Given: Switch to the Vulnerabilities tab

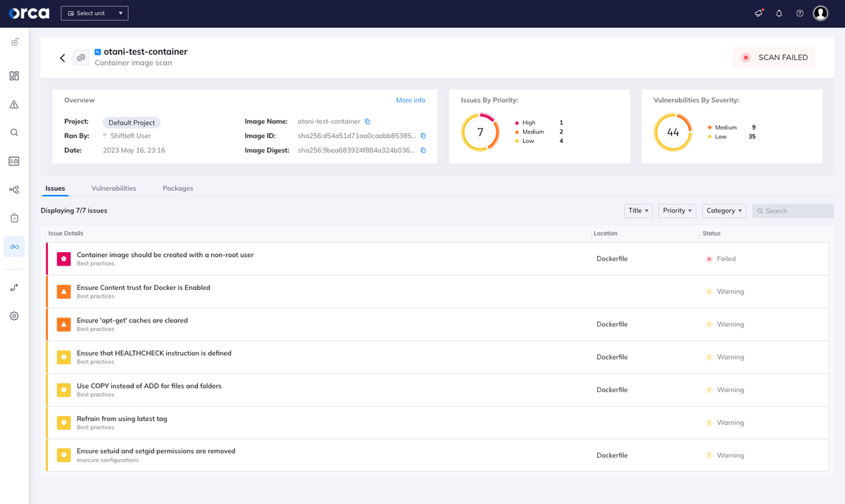Looking at the screenshot, I should pyautogui.click(x=114, y=189).
